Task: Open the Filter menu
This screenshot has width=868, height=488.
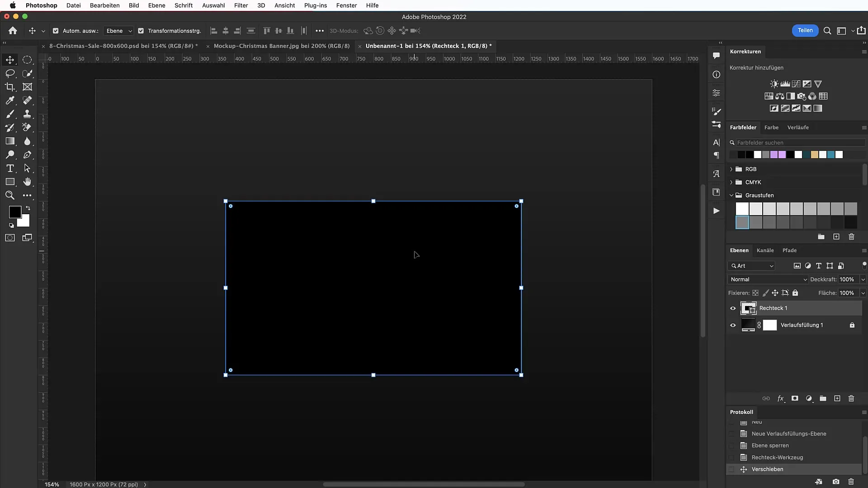Action: tap(241, 5)
